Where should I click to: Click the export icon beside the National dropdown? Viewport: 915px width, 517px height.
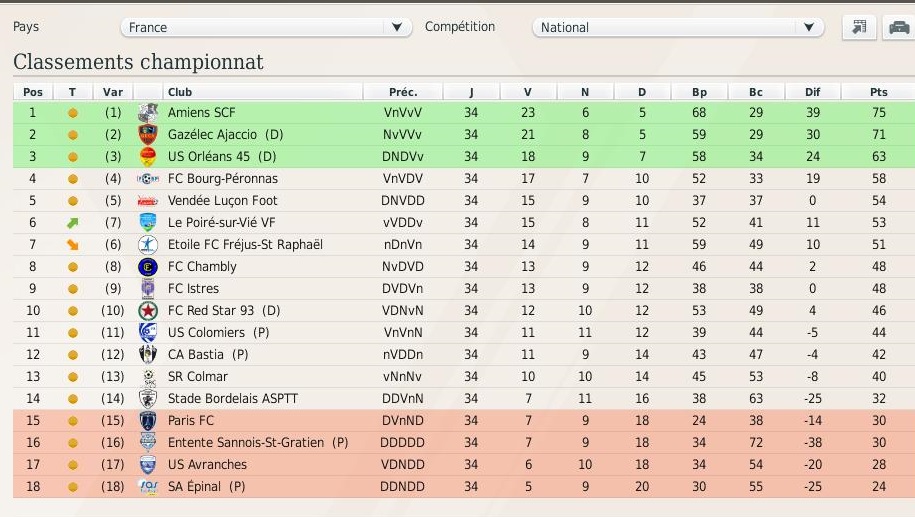tap(860, 27)
